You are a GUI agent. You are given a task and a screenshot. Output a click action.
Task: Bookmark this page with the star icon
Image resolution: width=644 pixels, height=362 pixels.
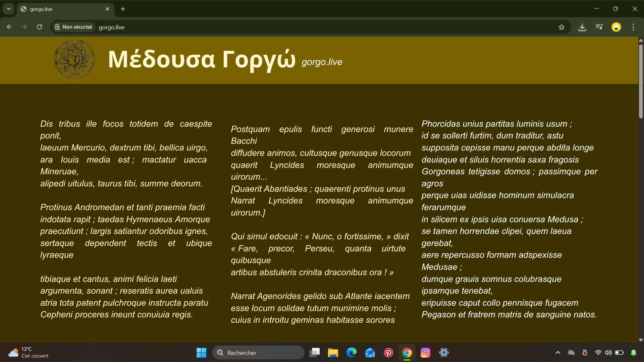click(561, 27)
